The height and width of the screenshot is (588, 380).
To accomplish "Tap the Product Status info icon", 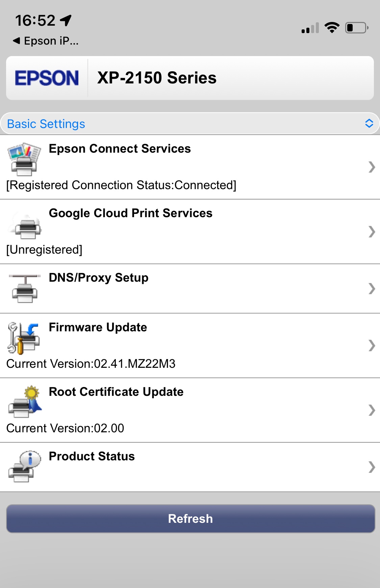I will [24, 466].
